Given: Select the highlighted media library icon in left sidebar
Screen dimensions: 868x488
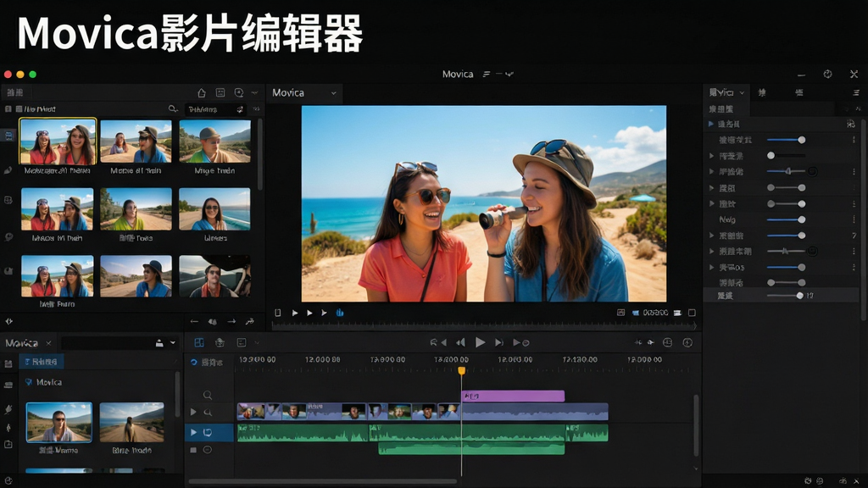Looking at the screenshot, I should 8,136.
